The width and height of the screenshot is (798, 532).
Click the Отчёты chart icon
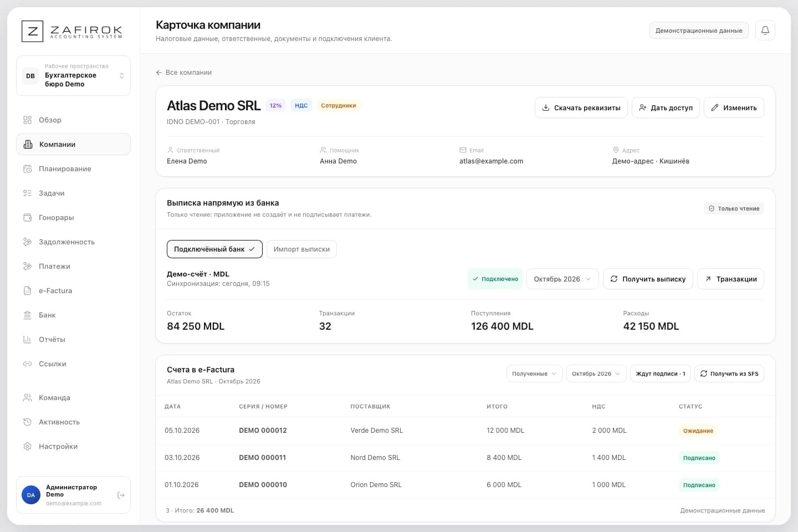(x=27, y=340)
